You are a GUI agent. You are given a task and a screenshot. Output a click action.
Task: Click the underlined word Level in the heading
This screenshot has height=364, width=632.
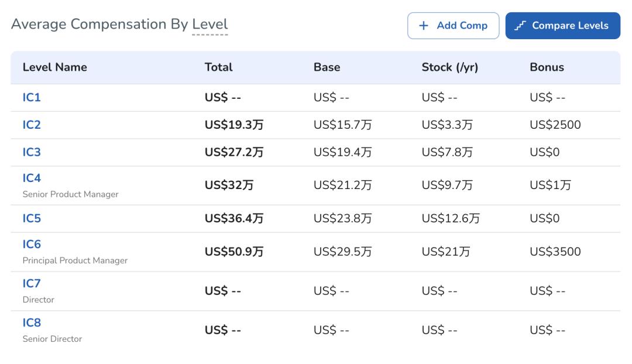click(x=210, y=25)
